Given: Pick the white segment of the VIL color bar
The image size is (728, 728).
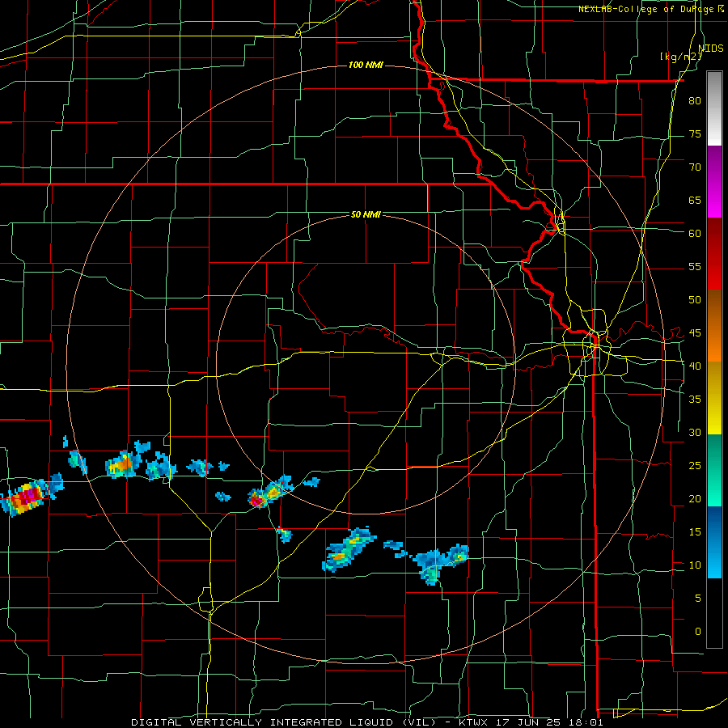Looking at the screenshot, I should click(x=714, y=108).
